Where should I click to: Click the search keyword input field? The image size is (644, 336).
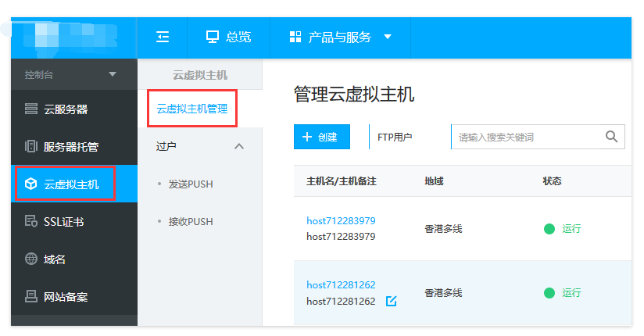coord(528,137)
